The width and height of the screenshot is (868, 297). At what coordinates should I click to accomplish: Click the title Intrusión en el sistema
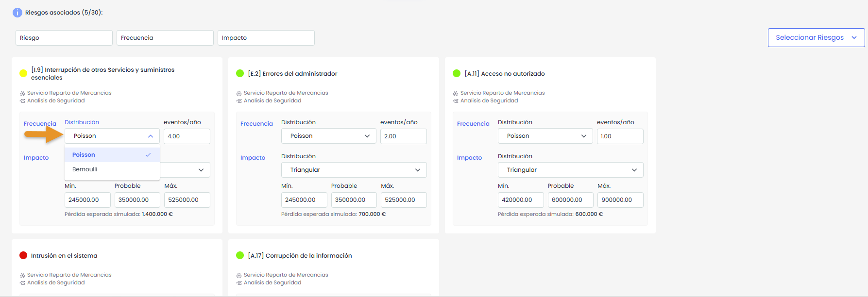click(64, 256)
